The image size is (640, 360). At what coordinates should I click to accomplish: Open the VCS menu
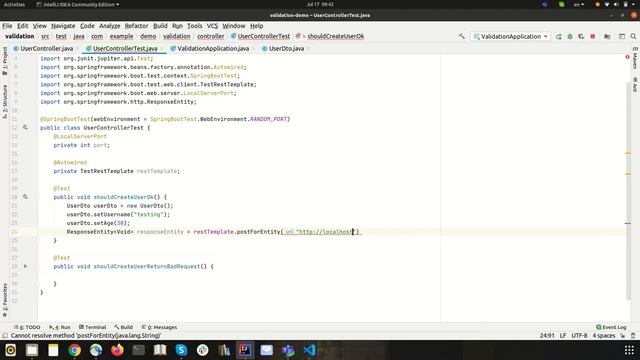[x=212, y=26]
